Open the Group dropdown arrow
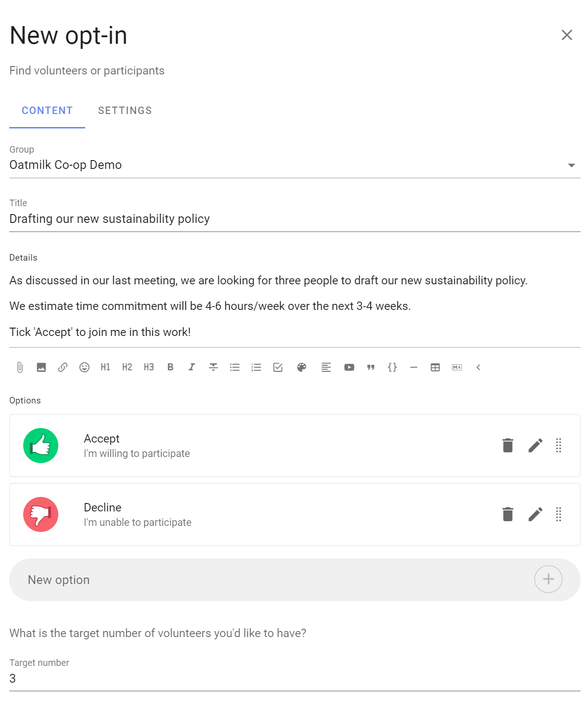Screen dimensions: 588x705 572,165
